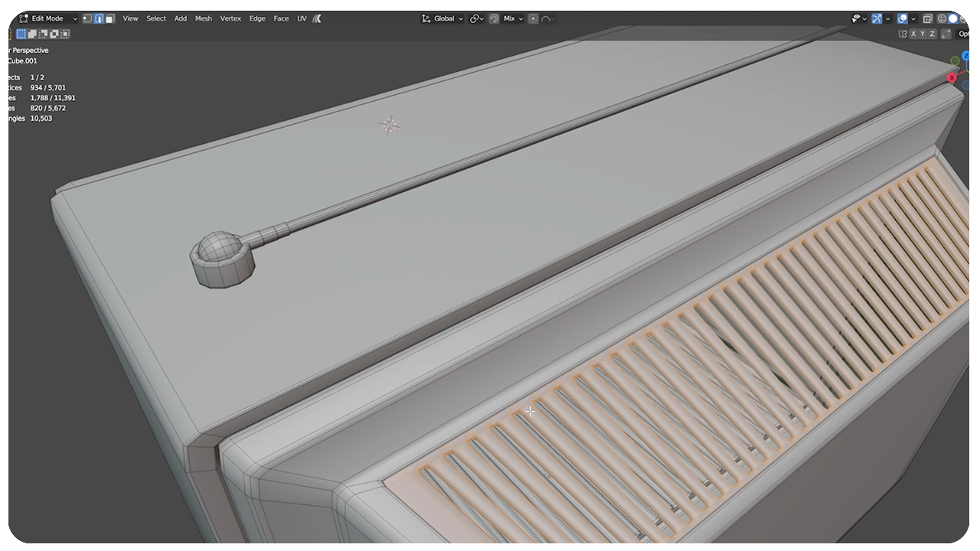Viewport: 980px width, 551px height.
Task: Click the edge count 1,788 / 11,391
Action: click(53, 98)
